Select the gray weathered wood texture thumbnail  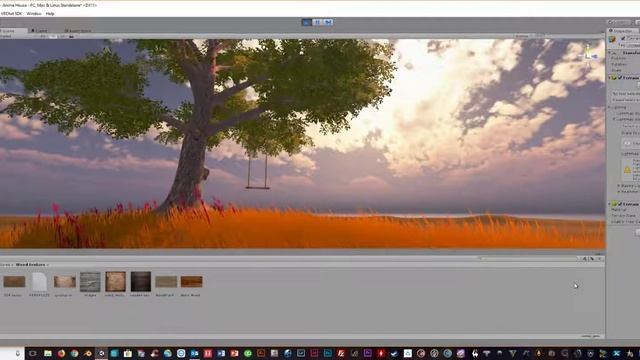(x=90, y=282)
